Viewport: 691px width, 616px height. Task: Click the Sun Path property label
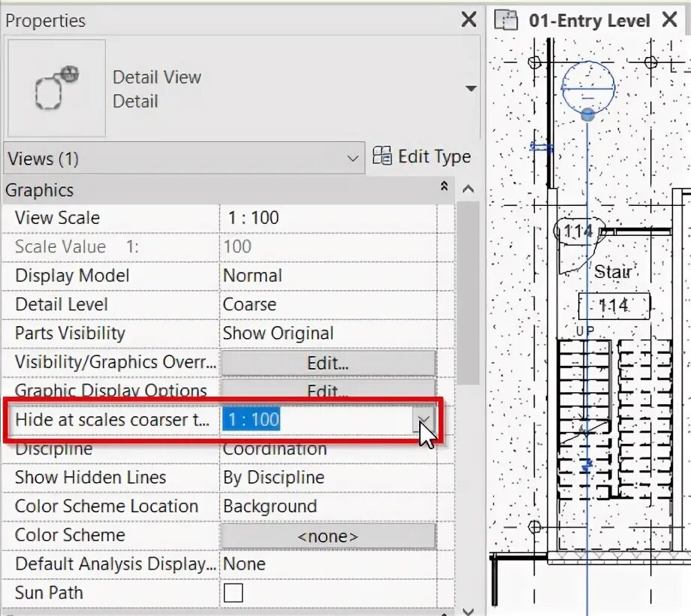tap(49, 593)
